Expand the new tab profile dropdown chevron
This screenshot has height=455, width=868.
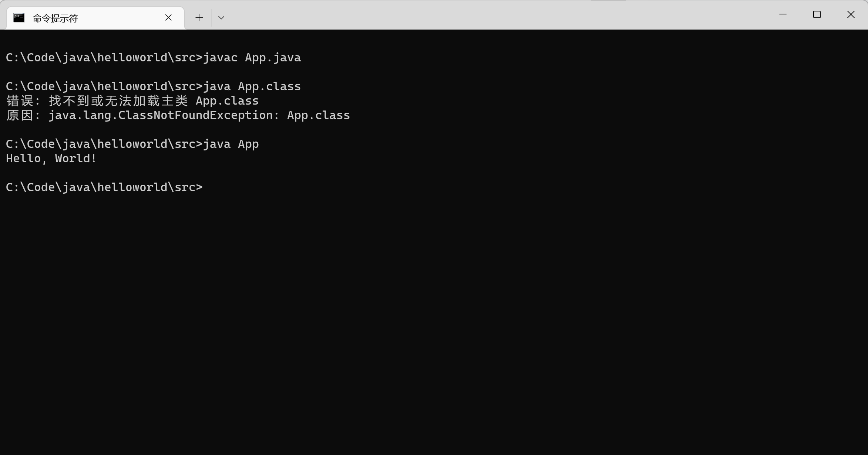pos(221,18)
